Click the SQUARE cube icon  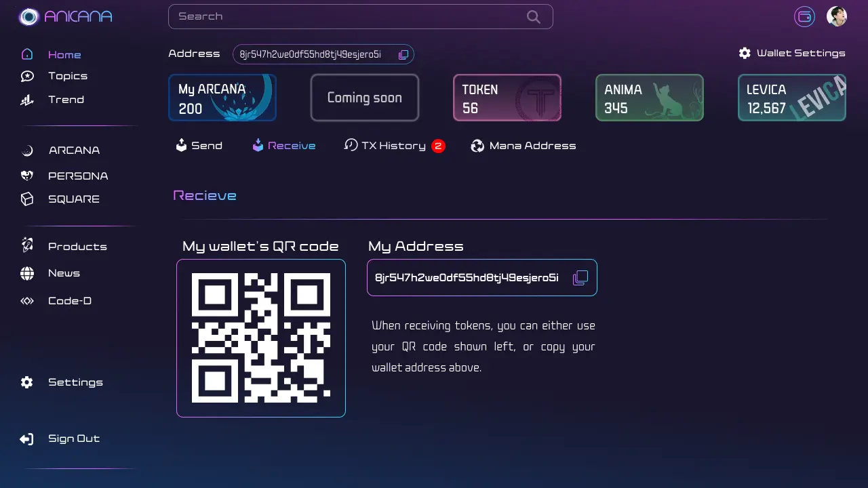tap(27, 199)
